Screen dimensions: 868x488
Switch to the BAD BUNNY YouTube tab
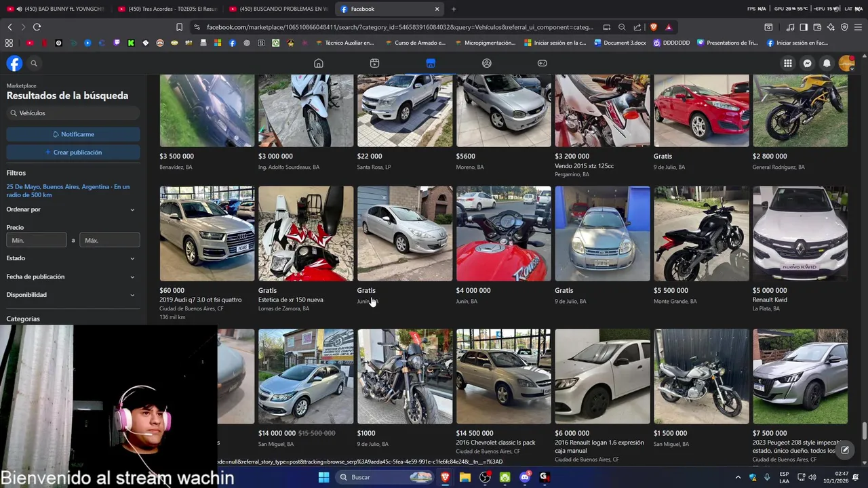pos(56,9)
